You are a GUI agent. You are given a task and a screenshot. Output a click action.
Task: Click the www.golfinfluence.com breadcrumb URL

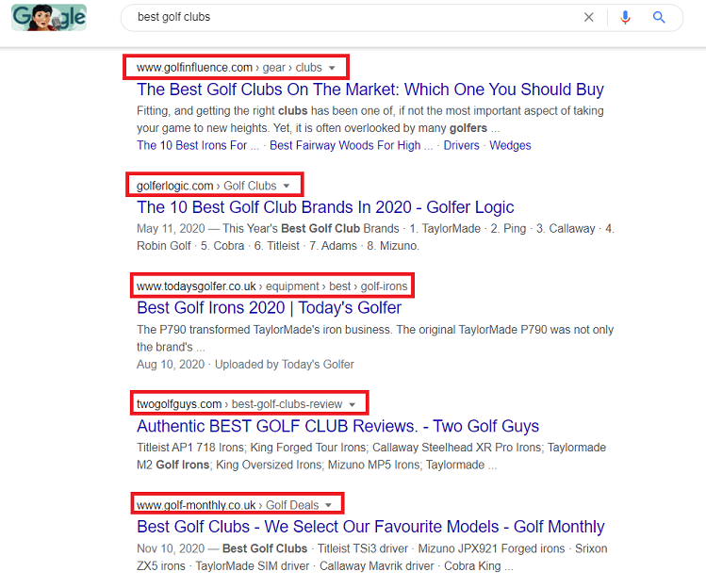229,68
